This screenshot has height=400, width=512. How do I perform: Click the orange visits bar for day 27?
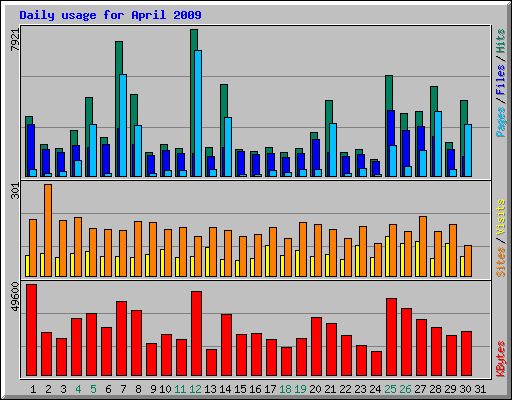pos(423,246)
